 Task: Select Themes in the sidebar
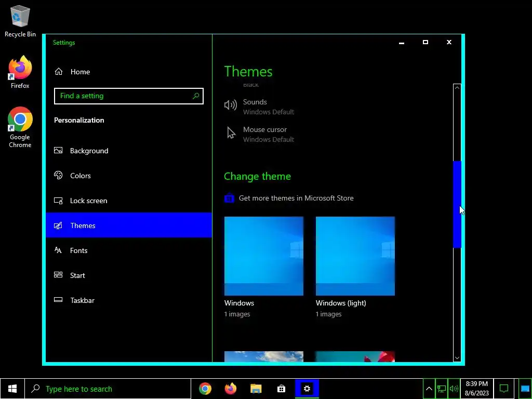coord(129,225)
